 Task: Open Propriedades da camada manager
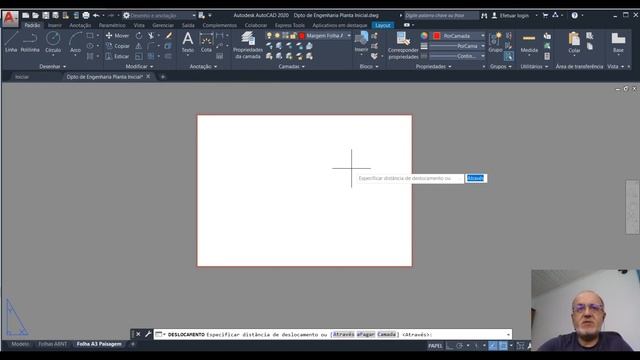(248, 45)
